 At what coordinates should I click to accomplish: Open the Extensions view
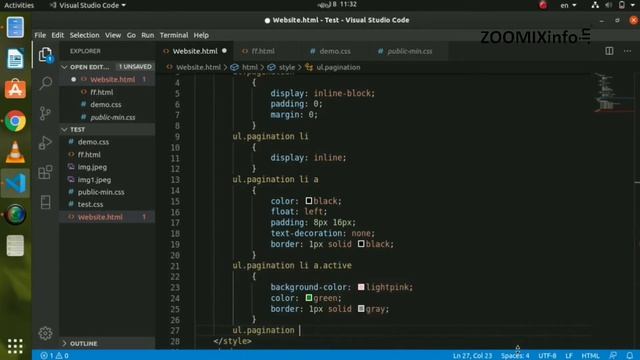point(45,172)
